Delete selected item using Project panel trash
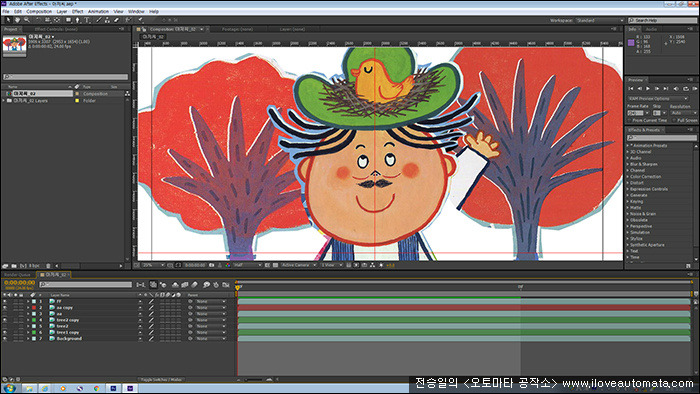The width and height of the screenshot is (700, 394). [x=49, y=265]
